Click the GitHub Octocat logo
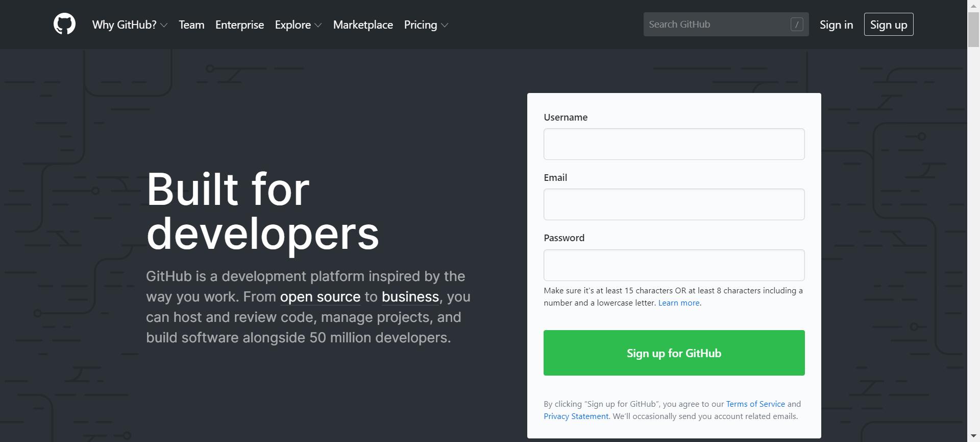 tap(64, 24)
